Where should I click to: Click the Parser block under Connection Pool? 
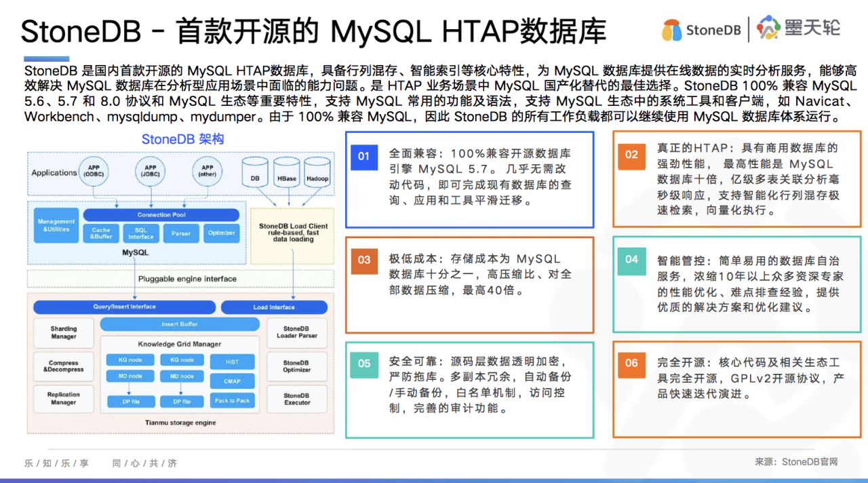coord(181,233)
